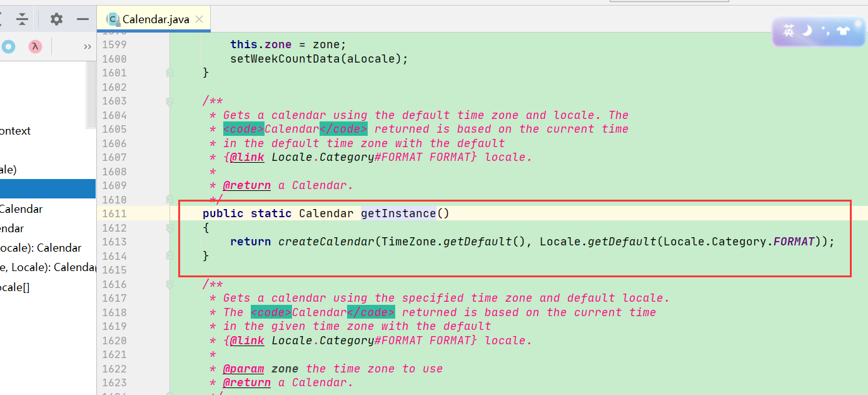The height and width of the screenshot is (395, 868).
Task: Click line number 1617 in gutter
Action: coord(114,298)
